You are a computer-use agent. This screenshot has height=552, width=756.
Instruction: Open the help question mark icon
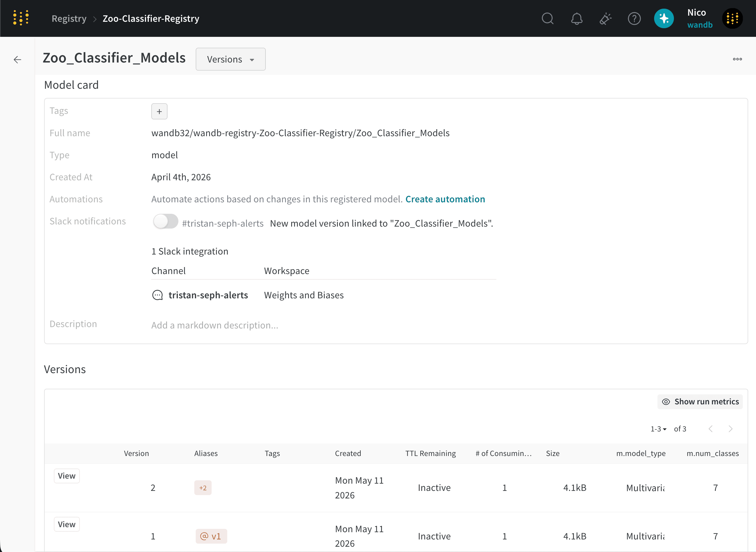tap(634, 18)
